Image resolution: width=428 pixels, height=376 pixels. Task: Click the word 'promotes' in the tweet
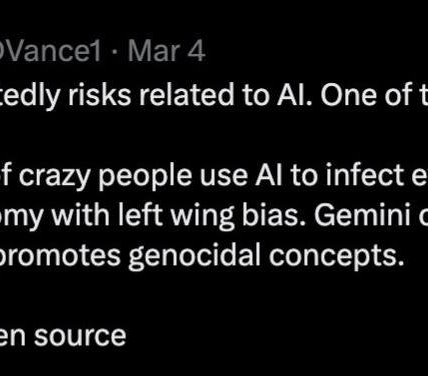[60, 257]
